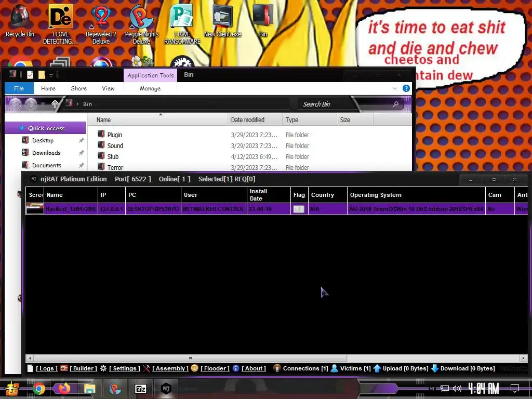The height and width of the screenshot is (399, 532).
Task: Click the Up arrow in Explorer navigation
Action: click(55, 104)
